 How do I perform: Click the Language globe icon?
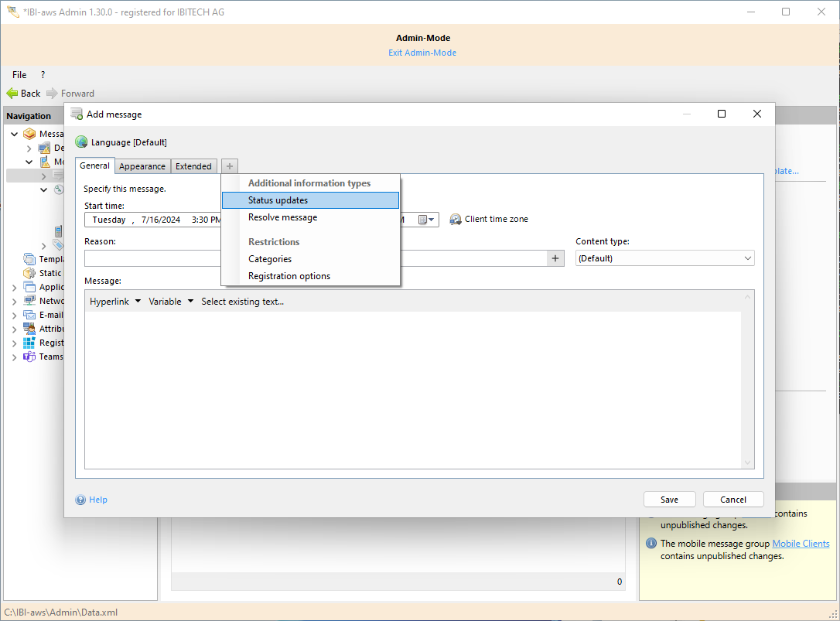point(81,142)
